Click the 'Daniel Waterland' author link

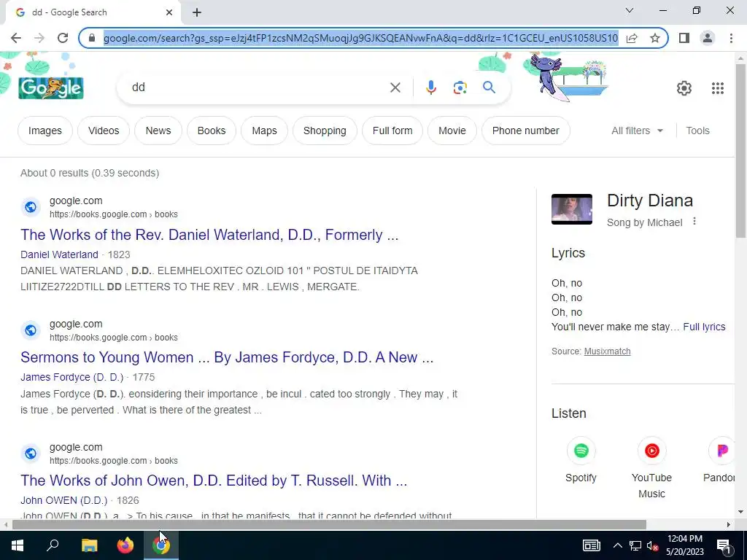click(59, 254)
